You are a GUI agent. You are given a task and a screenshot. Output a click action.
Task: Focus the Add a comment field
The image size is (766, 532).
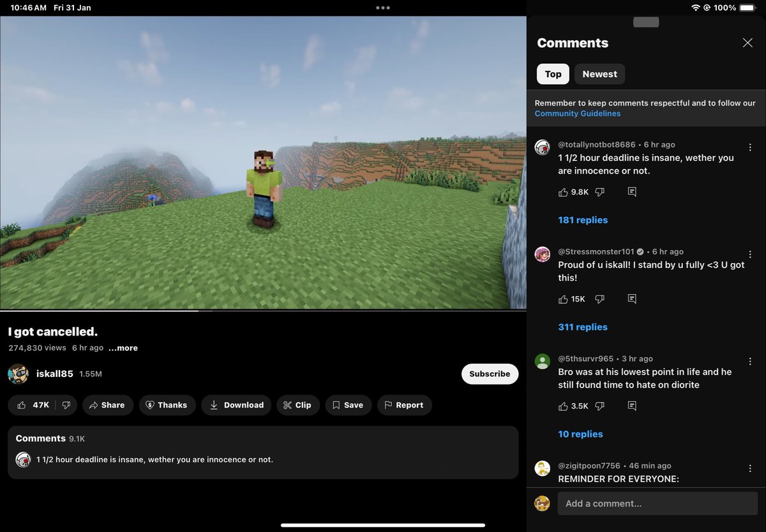(x=657, y=503)
